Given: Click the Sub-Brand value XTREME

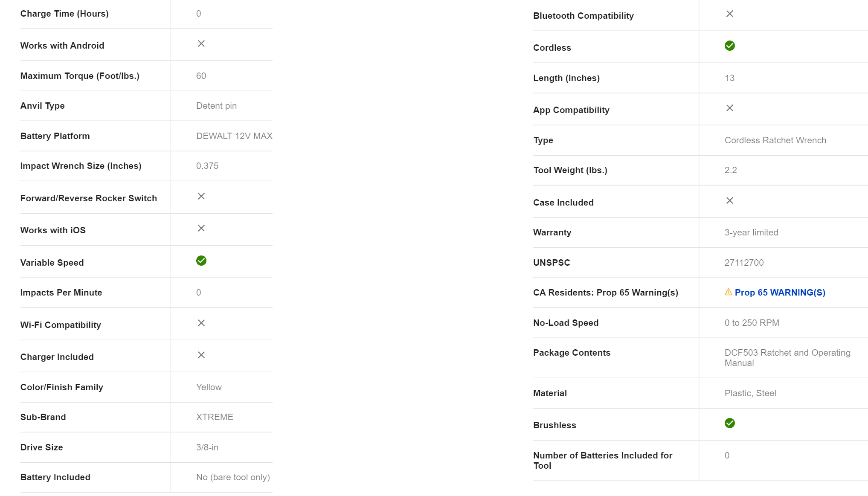Looking at the screenshot, I should [x=215, y=417].
